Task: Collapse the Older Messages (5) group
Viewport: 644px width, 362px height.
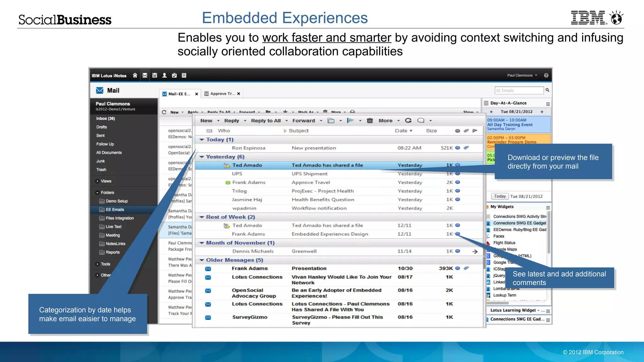Action: point(202,260)
